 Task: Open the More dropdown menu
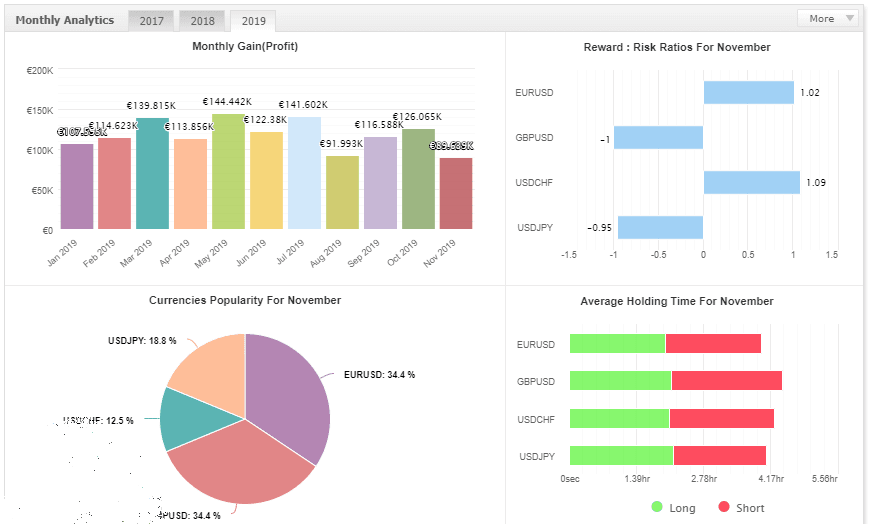tap(828, 18)
